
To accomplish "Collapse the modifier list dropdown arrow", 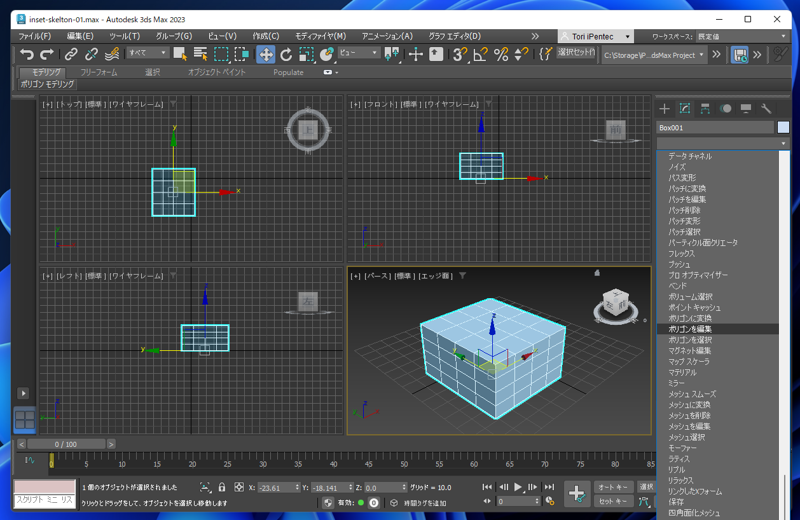I will pyautogui.click(x=783, y=143).
